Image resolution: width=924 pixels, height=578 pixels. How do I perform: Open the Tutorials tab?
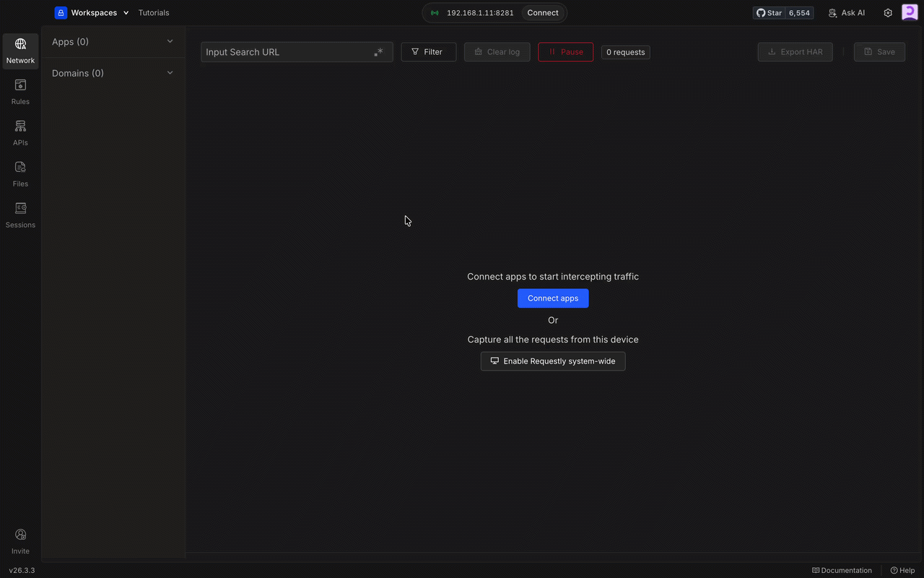point(154,13)
